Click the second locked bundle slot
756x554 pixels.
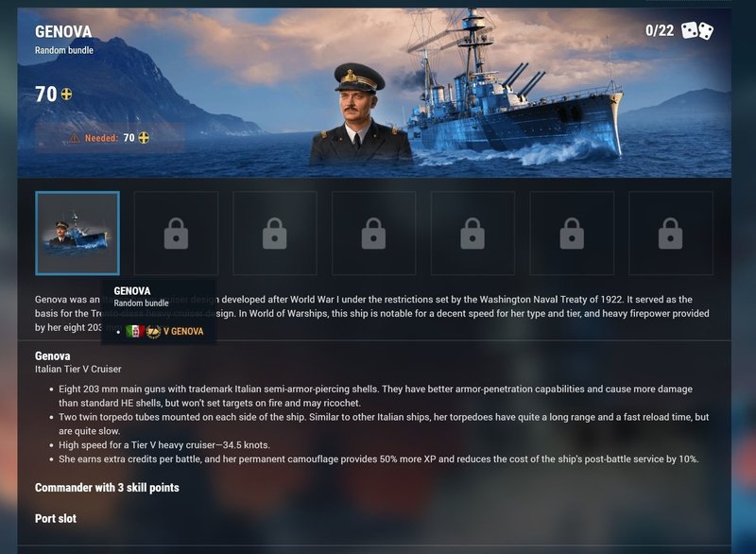[275, 234]
